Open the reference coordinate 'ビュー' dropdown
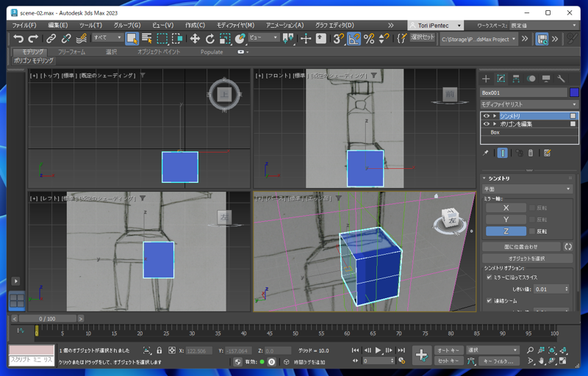The height and width of the screenshot is (376, 588). 264,37
